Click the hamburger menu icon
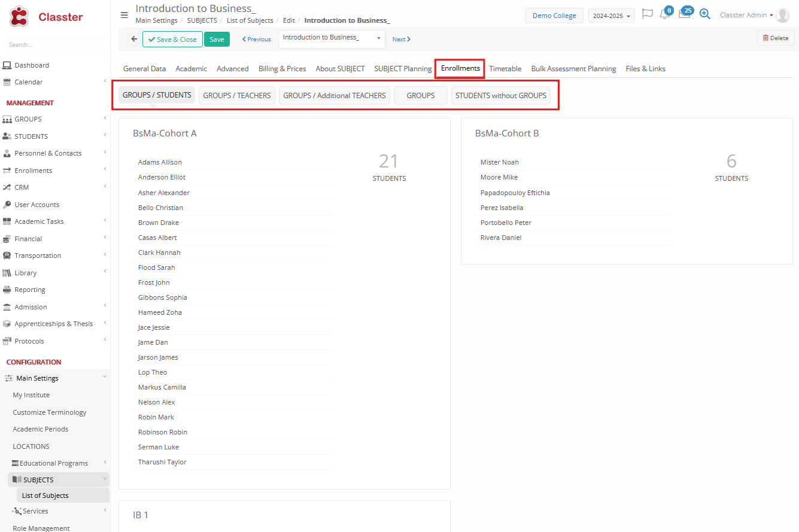 tap(124, 15)
